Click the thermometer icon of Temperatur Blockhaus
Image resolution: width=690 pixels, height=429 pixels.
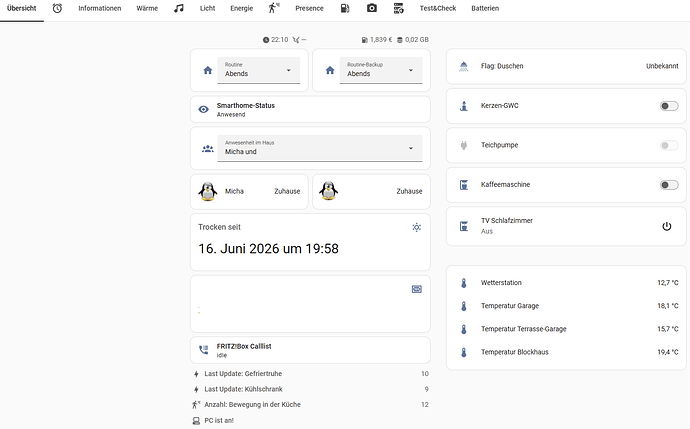[464, 352]
